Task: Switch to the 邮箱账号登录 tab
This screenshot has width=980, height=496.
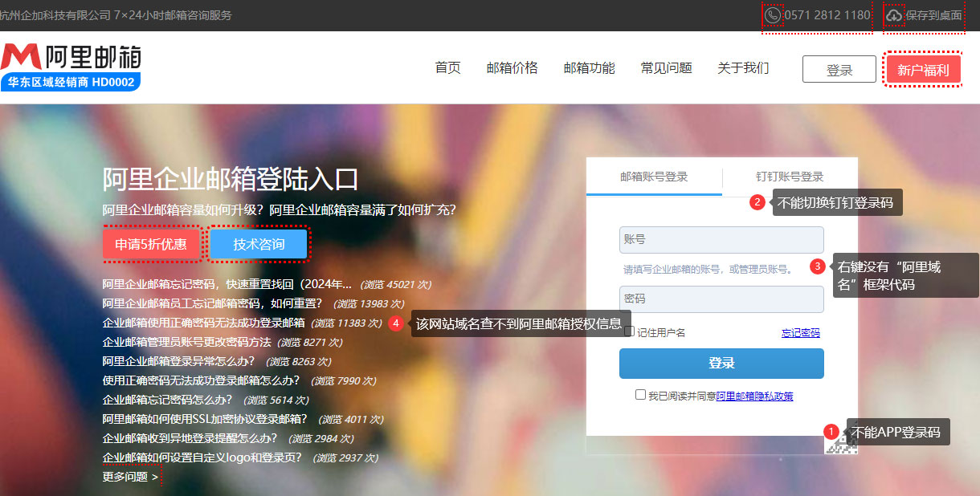Action: (x=654, y=177)
